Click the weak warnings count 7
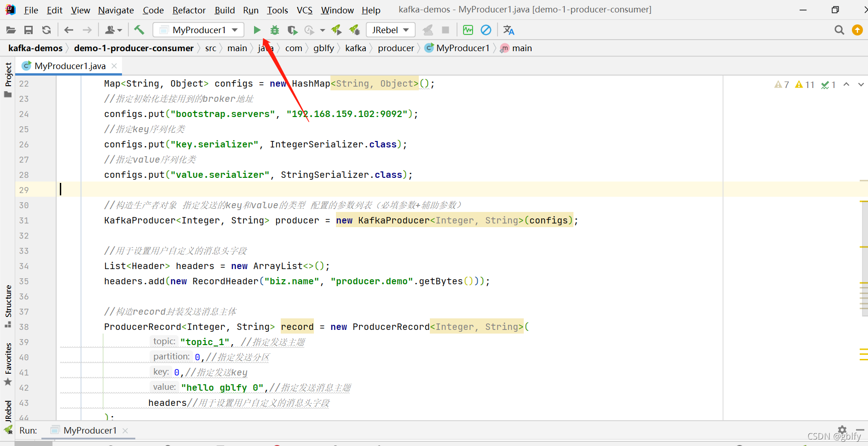The height and width of the screenshot is (446, 868). (781, 84)
